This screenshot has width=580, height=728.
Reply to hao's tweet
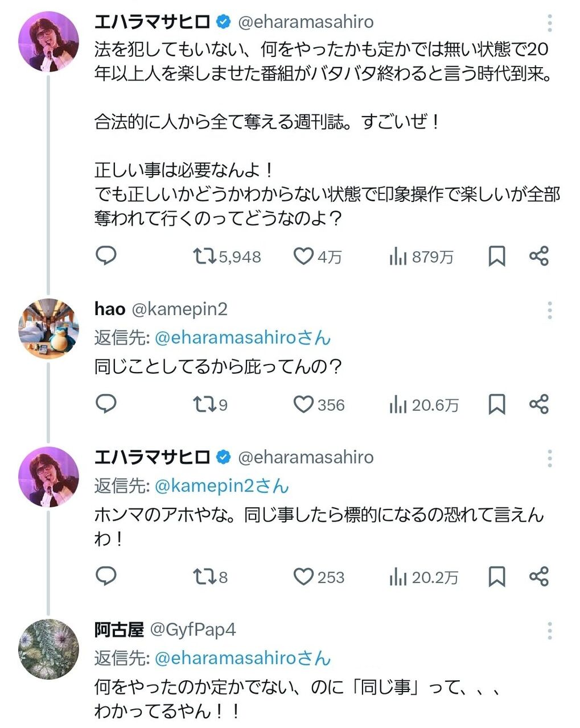coord(106,404)
